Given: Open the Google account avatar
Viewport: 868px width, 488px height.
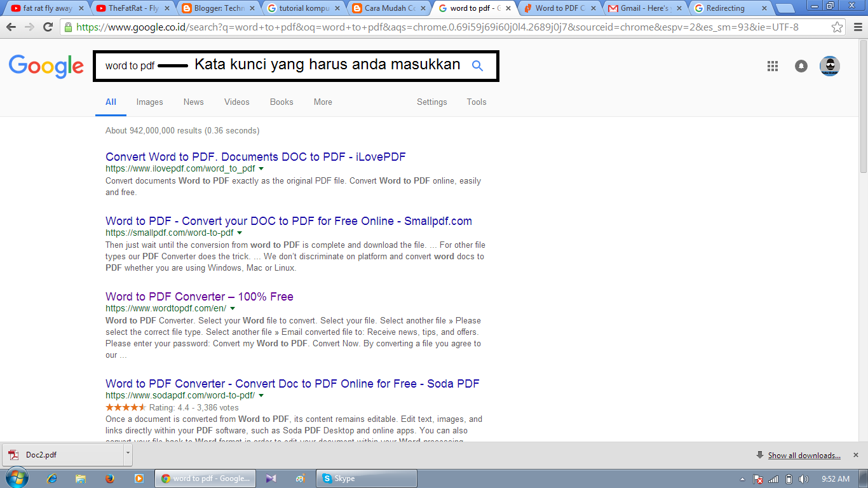Looking at the screenshot, I should [x=829, y=66].
